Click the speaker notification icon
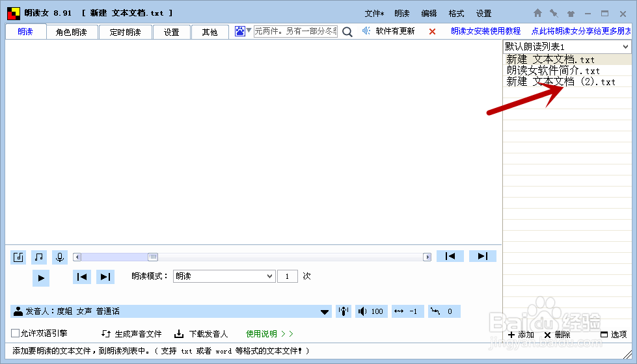Screen dimensions: 637x364 coord(366,31)
